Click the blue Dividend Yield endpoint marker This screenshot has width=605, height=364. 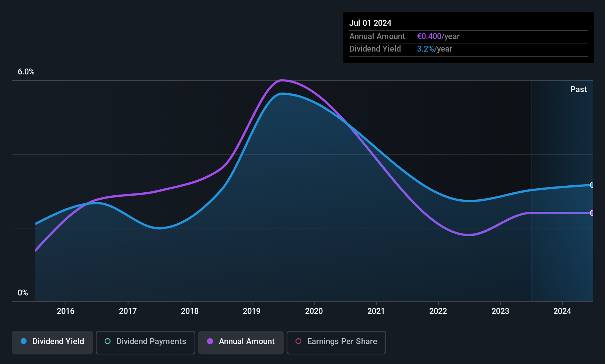click(x=592, y=185)
